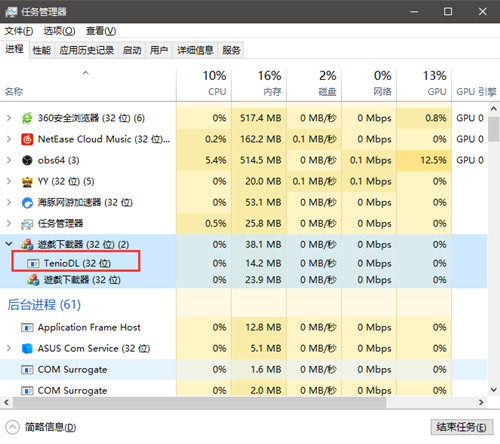Image resolution: width=500 pixels, height=444 pixels.
Task: Sort by the 磁盘 column header
Action: 314,84
